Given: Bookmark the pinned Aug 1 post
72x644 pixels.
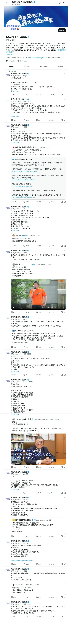Looking at the screenshot, I should [62, 94].
